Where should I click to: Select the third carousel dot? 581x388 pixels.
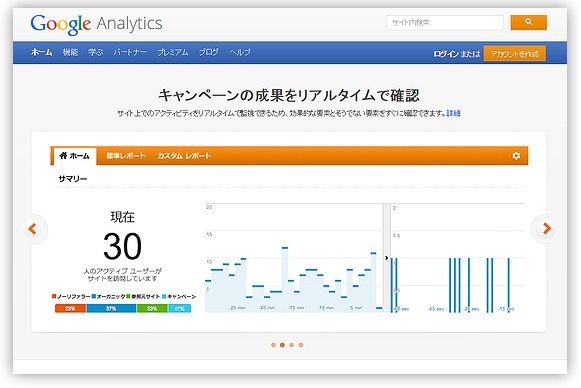click(x=292, y=345)
